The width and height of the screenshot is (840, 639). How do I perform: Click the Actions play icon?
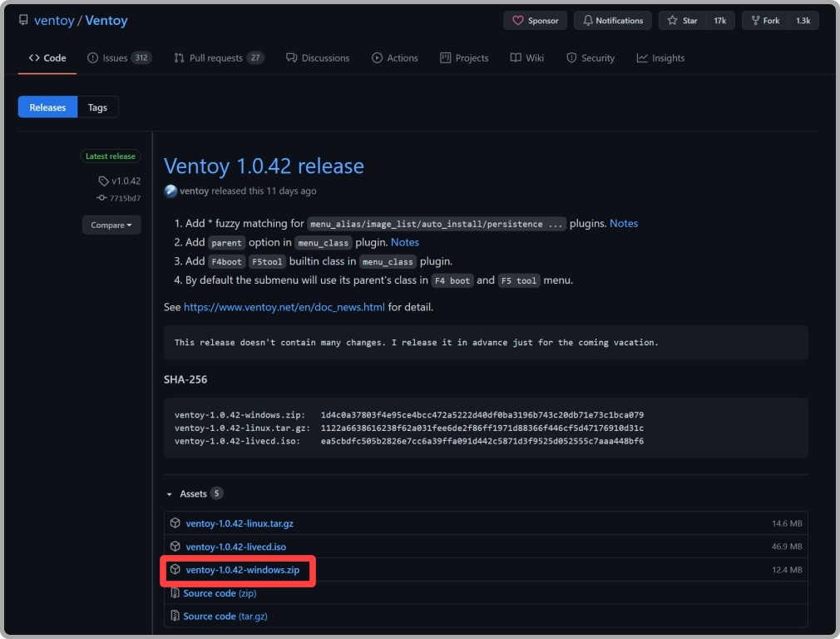377,58
